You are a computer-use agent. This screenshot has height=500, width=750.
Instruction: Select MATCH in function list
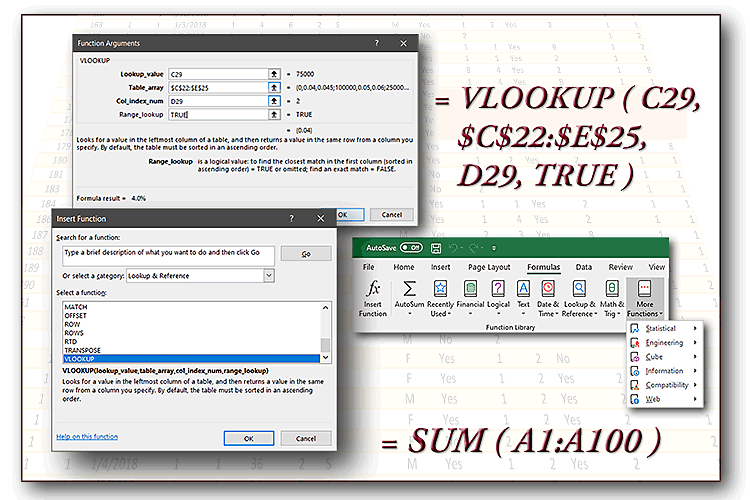click(191, 307)
